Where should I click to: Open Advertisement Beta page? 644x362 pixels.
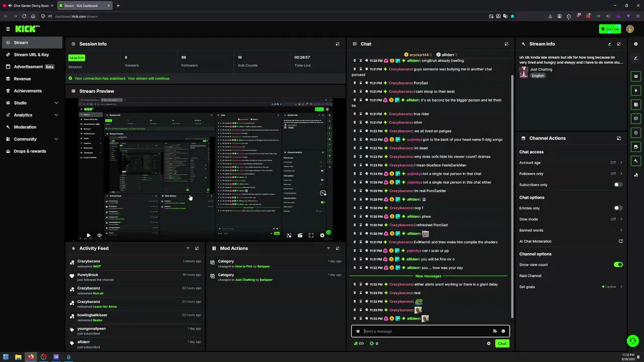point(32,67)
